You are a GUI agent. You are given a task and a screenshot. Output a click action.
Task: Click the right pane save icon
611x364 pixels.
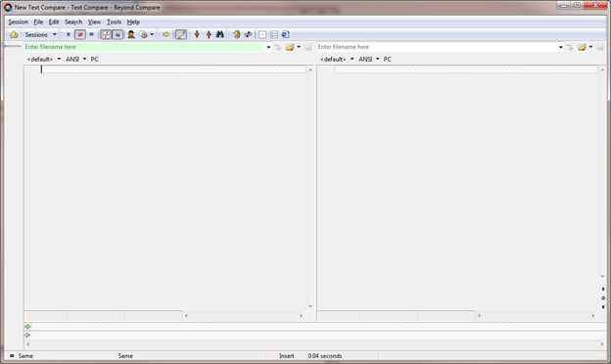600,47
